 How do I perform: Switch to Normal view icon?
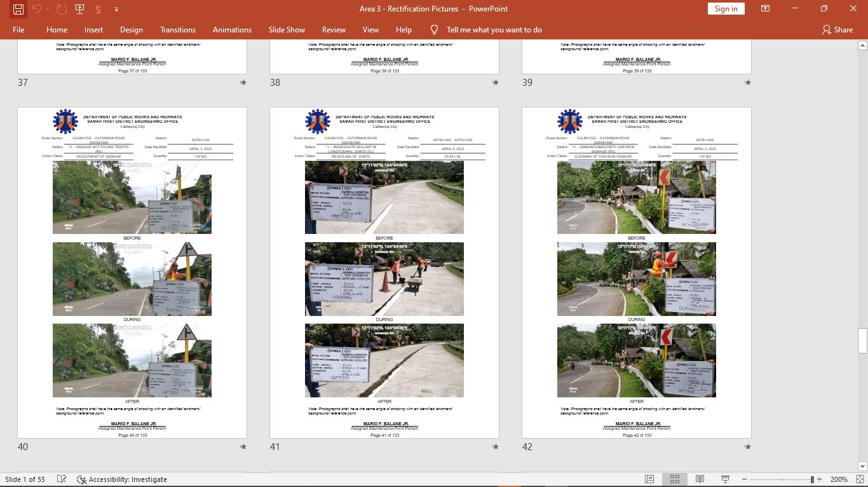649,479
